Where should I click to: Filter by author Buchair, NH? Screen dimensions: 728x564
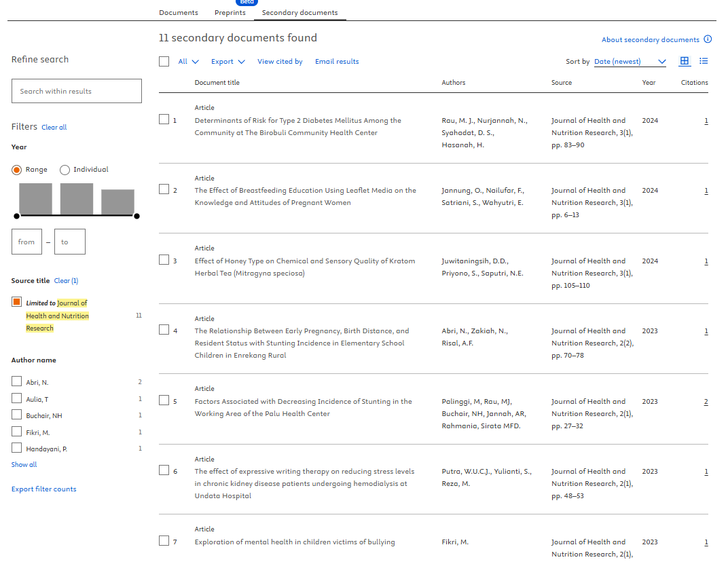click(x=17, y=415)
